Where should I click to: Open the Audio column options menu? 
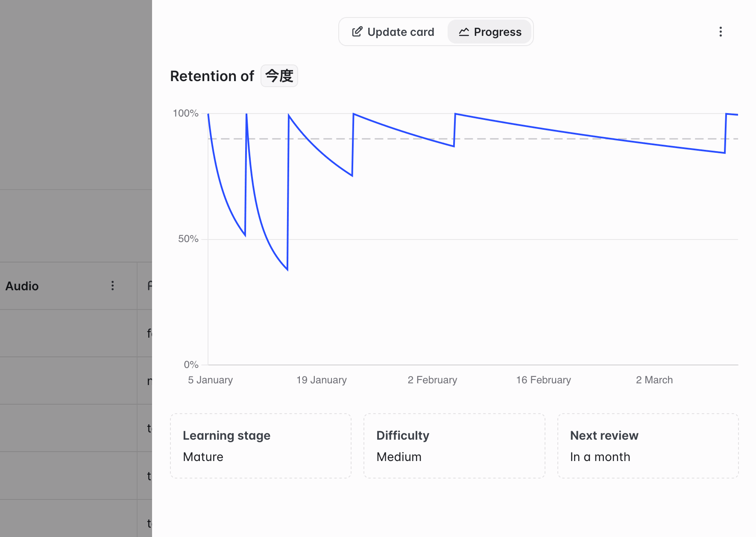112,286
